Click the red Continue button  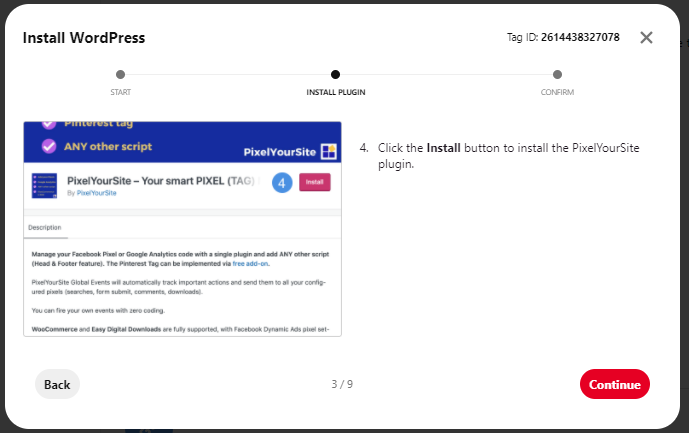click(x=614, y=384)
